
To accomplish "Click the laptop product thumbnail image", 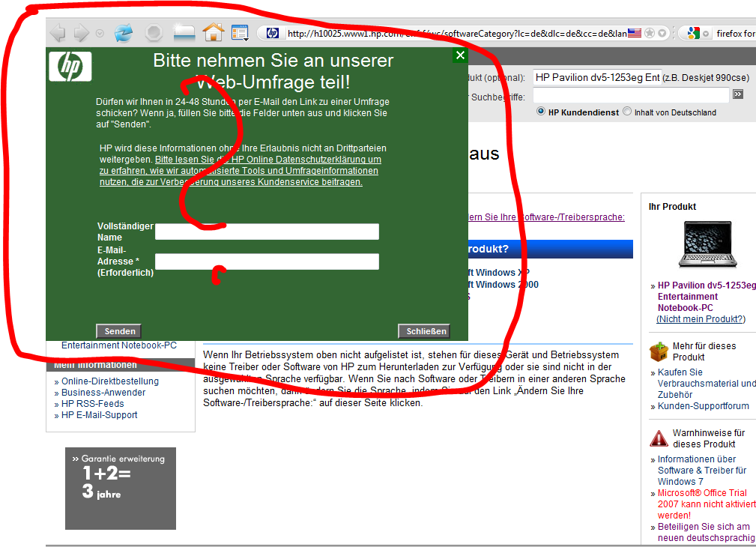I will pyautogui.click(x=707, y=244).
